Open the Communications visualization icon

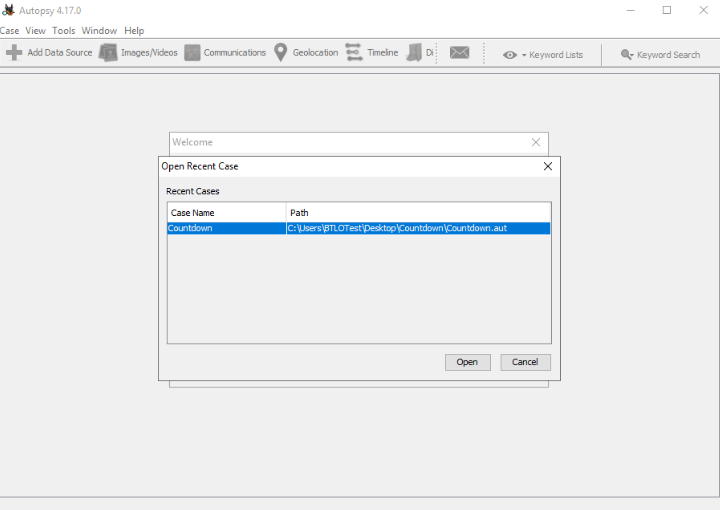[192, 52]
